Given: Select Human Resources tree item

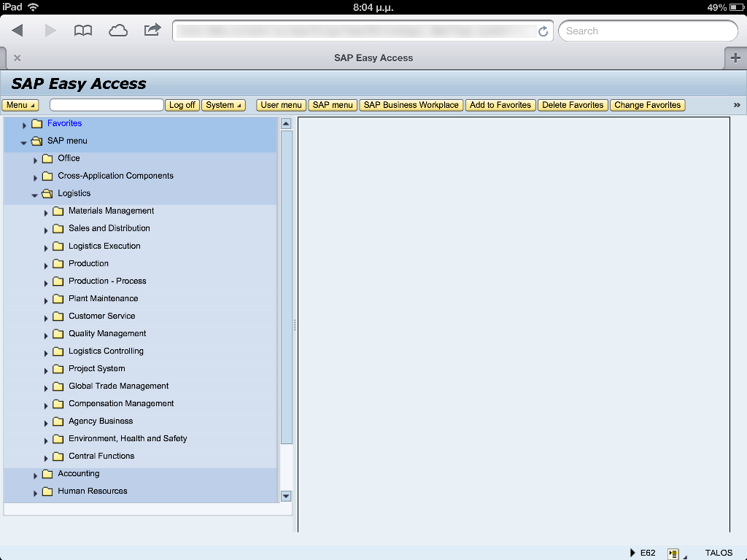Looking at the screenshot, I should pyautogui.click(x=93, y=491).
